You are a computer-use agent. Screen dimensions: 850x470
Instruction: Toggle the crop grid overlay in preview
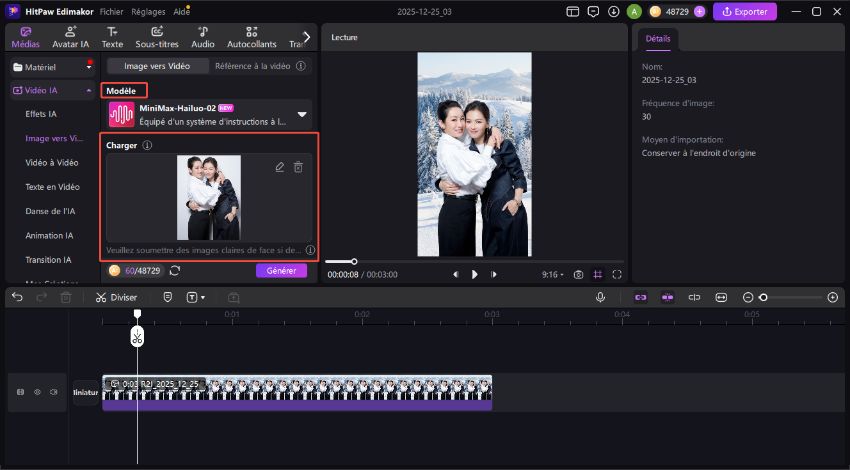click(x=597, y=274)
